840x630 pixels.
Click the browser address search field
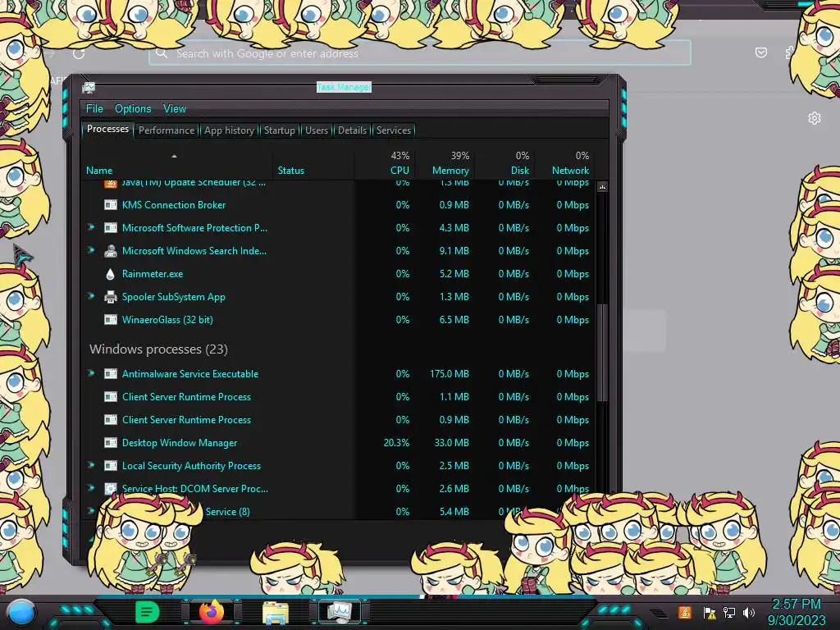tap(420, 53)
